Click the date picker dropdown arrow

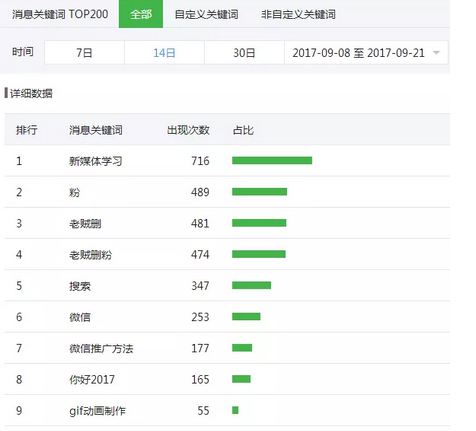436,53
